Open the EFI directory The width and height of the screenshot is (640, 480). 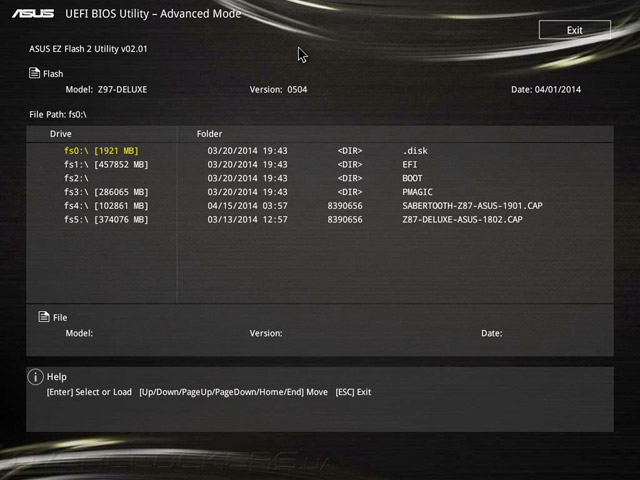(x=410, y=164)
